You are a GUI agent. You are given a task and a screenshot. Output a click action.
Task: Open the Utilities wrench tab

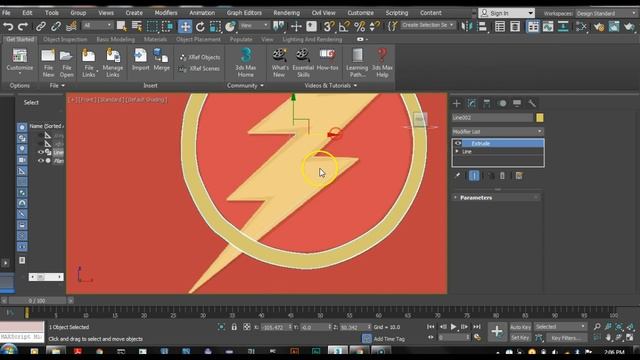coord(532,103)
